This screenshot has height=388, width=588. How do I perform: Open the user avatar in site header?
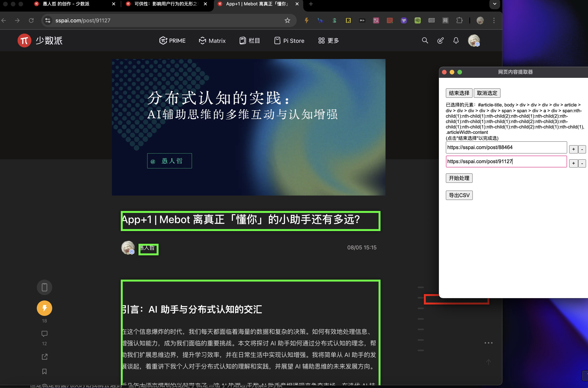pos(474,40)
